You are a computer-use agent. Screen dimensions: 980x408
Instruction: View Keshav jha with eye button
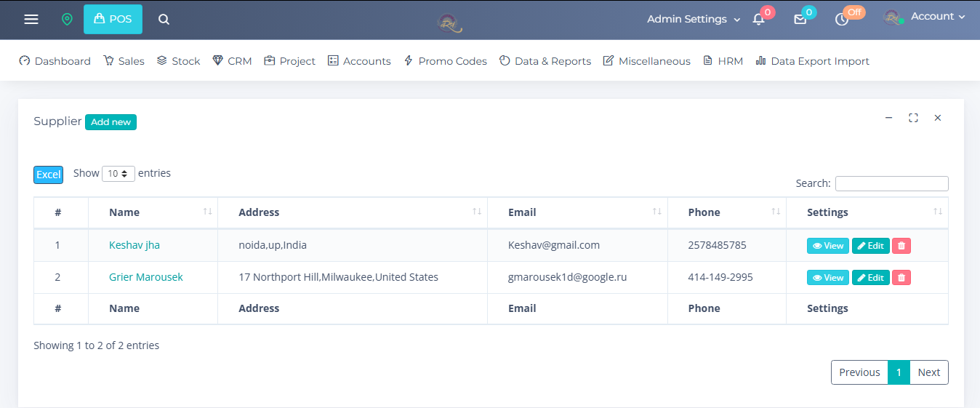[x=828, y=246]
